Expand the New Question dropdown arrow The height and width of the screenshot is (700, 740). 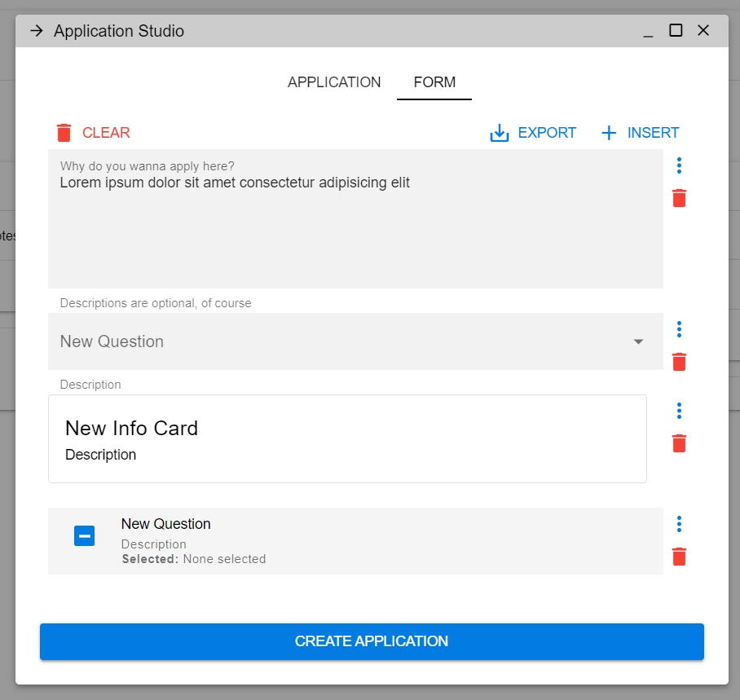(638, 341)
